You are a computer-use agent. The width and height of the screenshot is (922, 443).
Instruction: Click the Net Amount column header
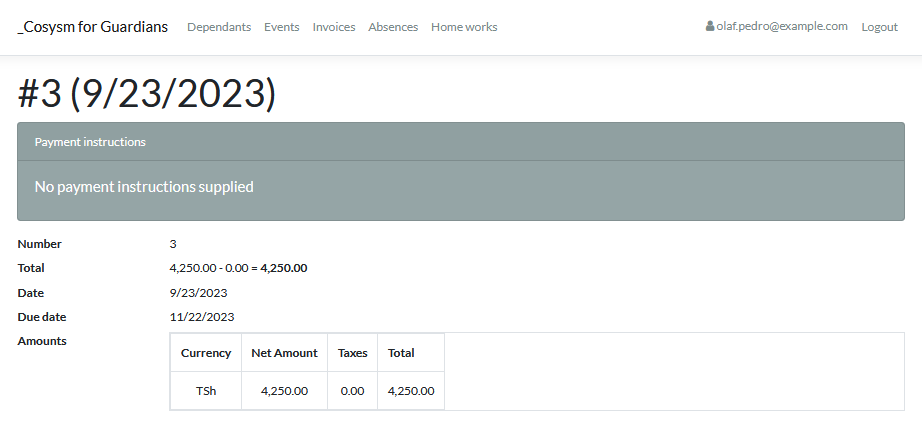click(x=284, y=353)
